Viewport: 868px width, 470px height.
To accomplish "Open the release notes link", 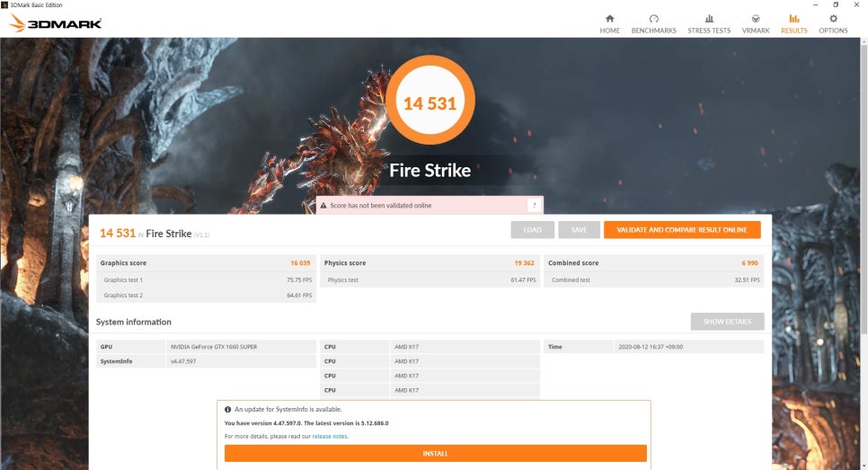I will tap(331, 436).
